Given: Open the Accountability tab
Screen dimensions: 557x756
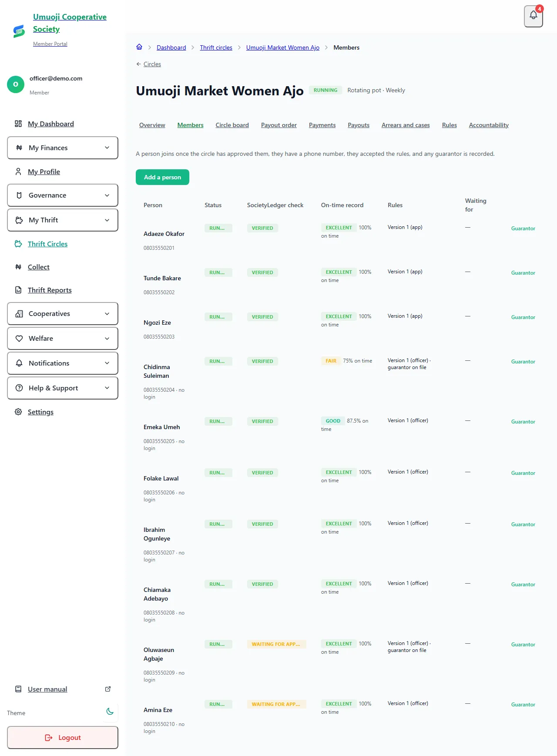Looking at the screenshot, I should tap(489, 125).
